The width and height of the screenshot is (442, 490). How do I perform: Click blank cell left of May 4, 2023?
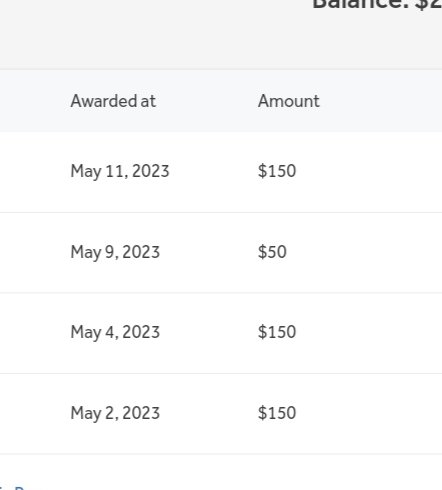click(x=33, y=333)
